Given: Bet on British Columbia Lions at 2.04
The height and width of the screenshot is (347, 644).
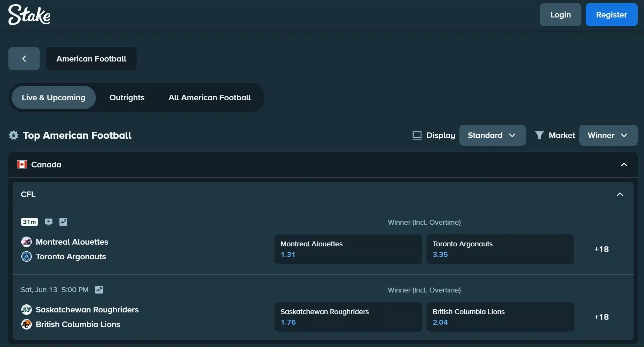Looking at the screenshot, I should pyautogui.click(x=500, y=317).
